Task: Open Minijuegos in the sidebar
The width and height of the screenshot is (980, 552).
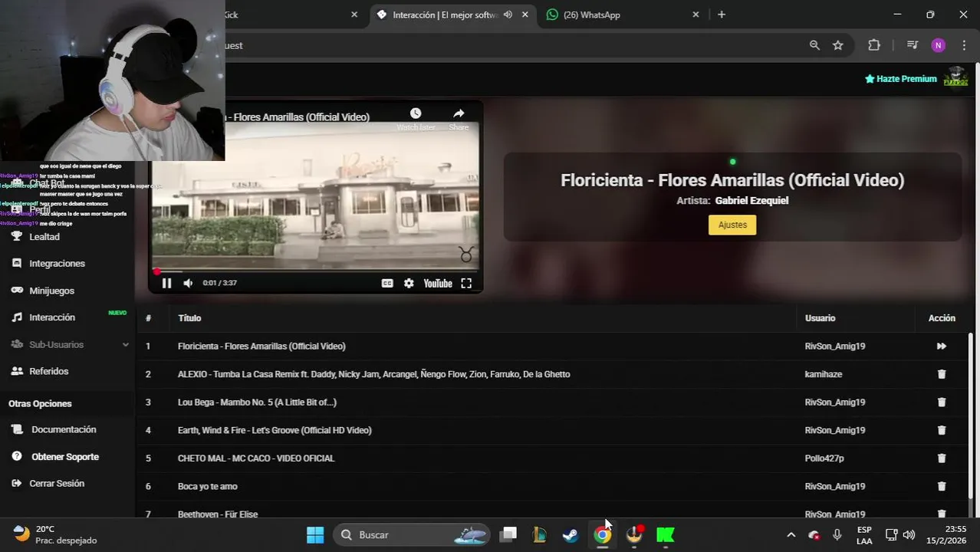Action: (x=51, y=291)
